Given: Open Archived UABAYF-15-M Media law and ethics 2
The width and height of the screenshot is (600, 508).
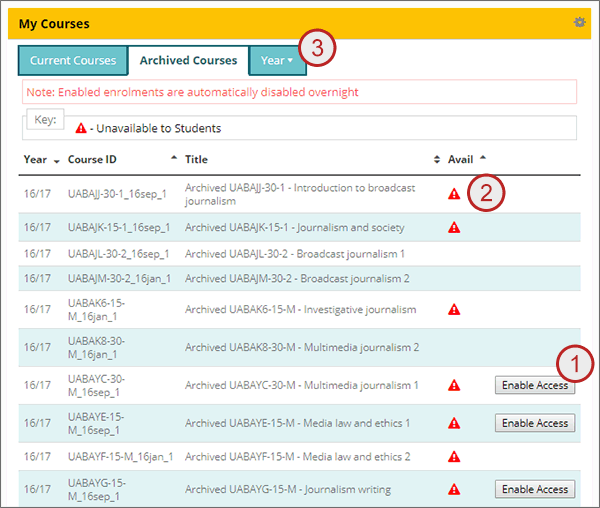Looking at the screenshot, I should point(298,457).
